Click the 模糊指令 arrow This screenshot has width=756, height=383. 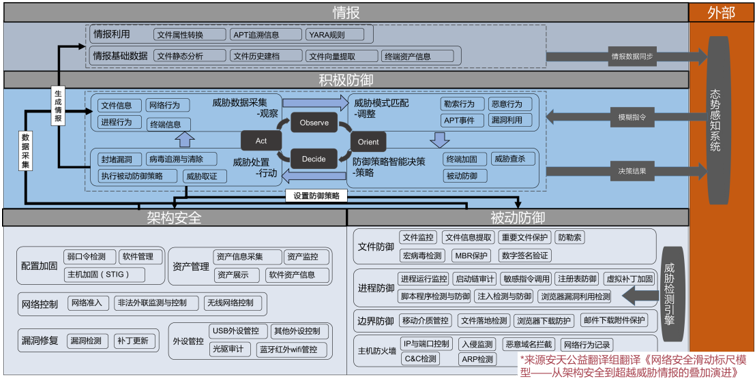click(x=627, y=117)
